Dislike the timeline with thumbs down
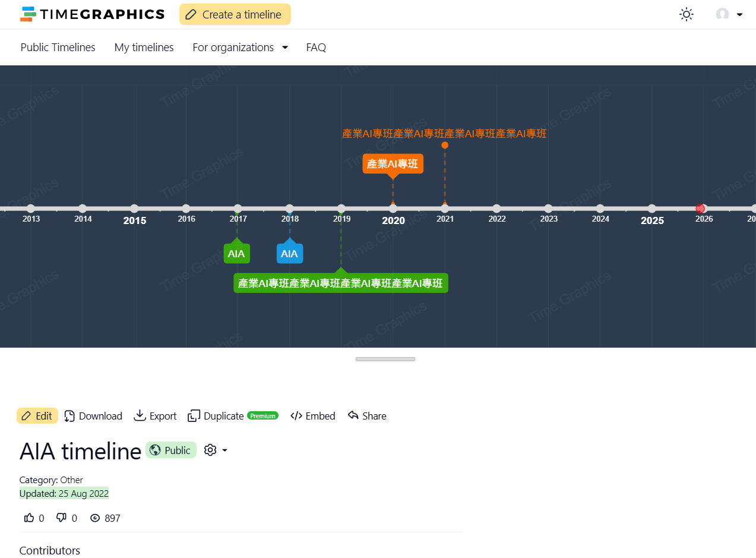 click(61, 518)
